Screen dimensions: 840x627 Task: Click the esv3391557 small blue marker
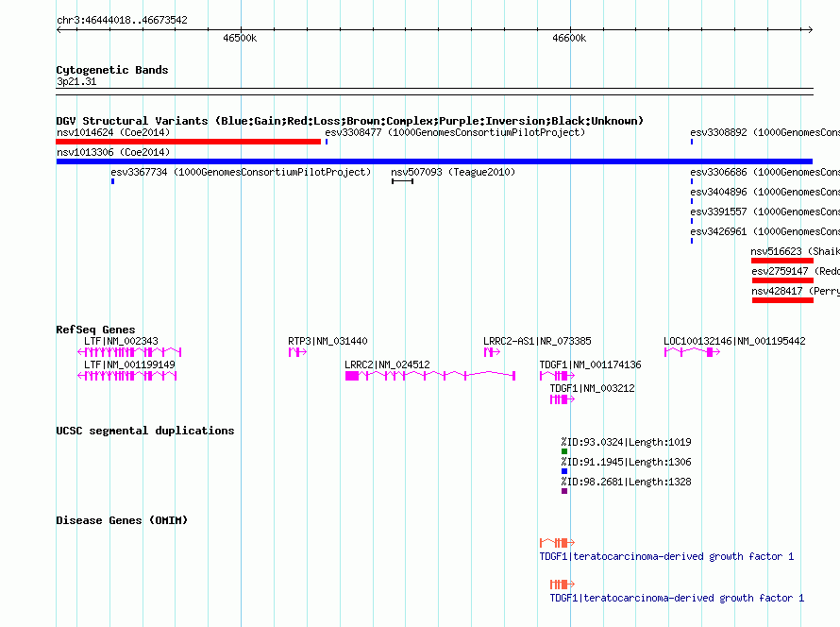coord(692,221)
